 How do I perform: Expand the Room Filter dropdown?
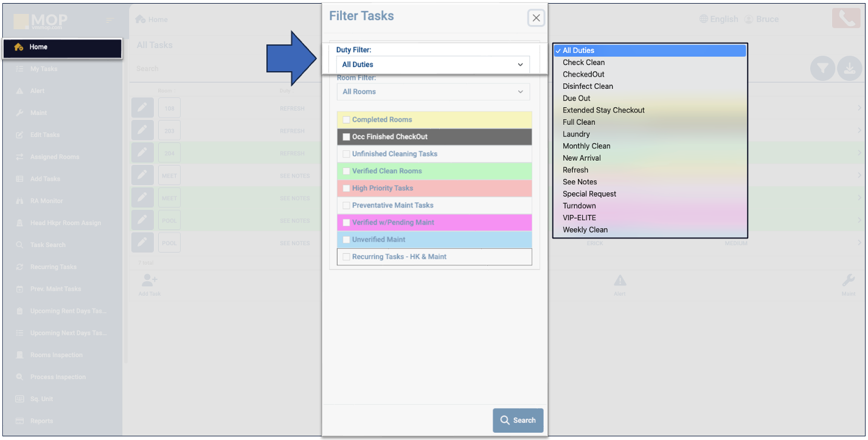[x=432, y=92]
